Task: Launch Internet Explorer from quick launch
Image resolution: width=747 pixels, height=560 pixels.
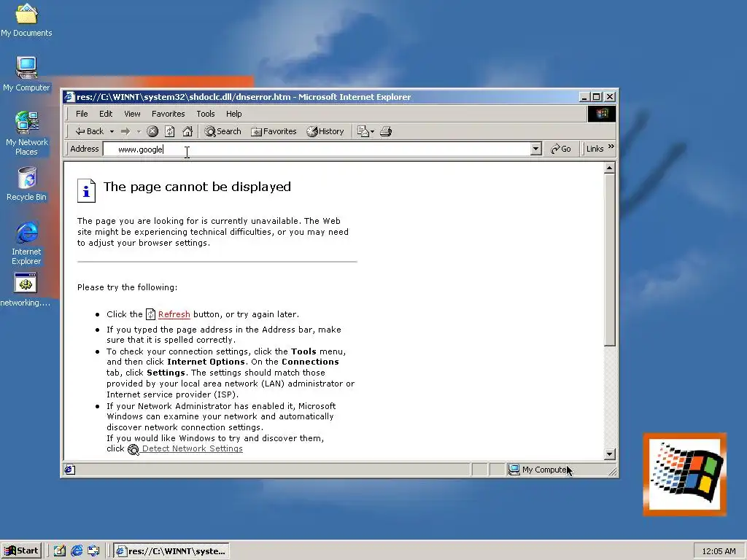Action: [77, 551]
